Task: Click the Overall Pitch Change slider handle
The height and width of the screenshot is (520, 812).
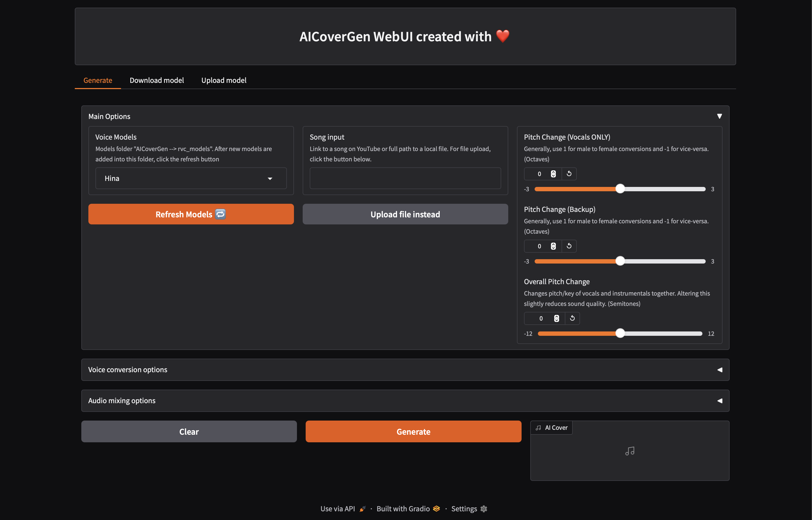Action: [x=620, y=333]
